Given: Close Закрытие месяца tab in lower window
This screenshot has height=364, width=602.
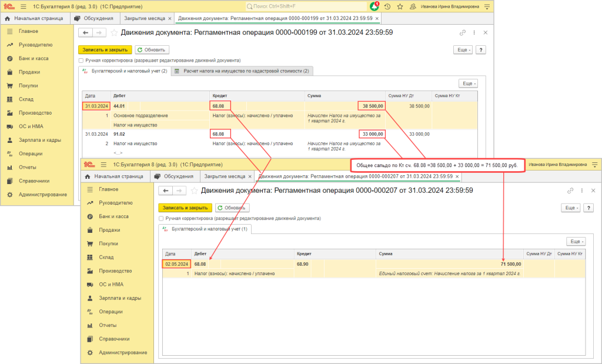Looking at the screenshot, I should pos(249,176).
